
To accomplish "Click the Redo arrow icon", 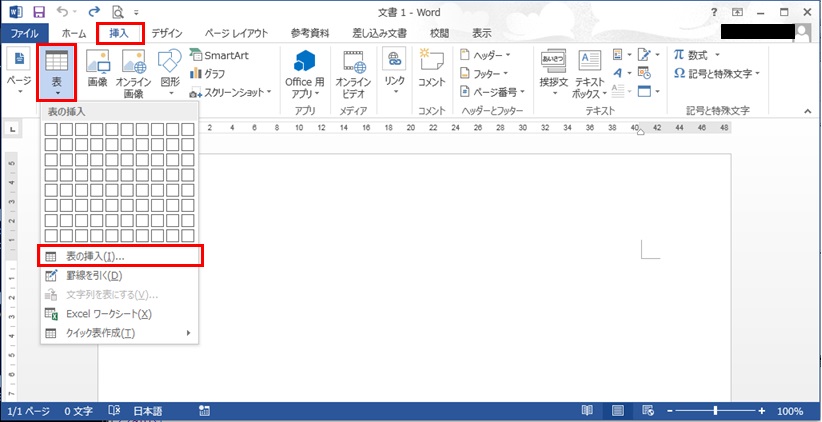I will click(x=95, y=12).
